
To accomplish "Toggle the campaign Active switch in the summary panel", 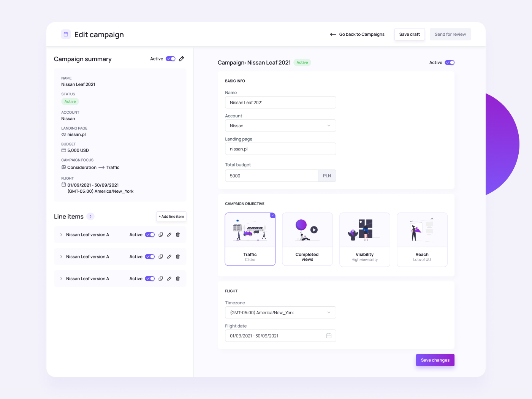I will pyautogui.click(x=170, y=59).
